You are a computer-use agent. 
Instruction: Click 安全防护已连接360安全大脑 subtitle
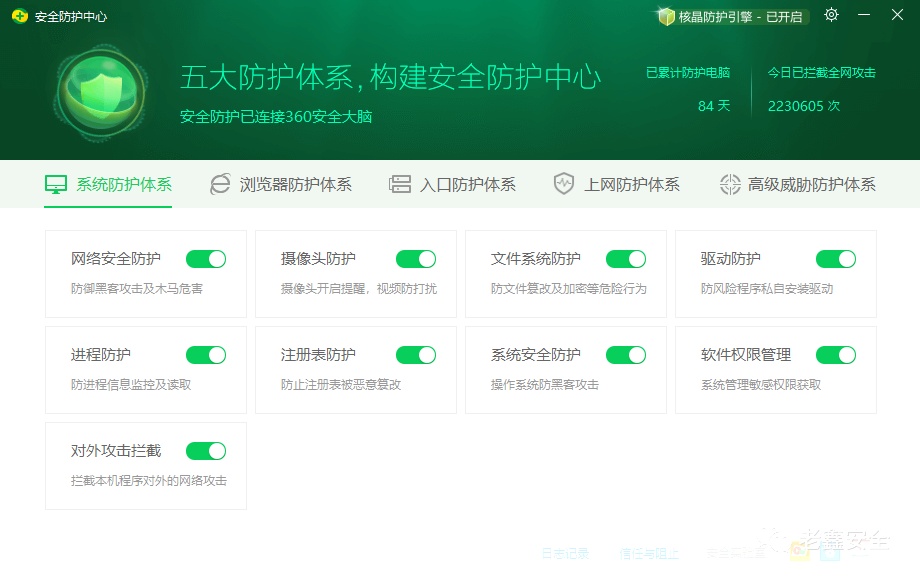(276, 117)
